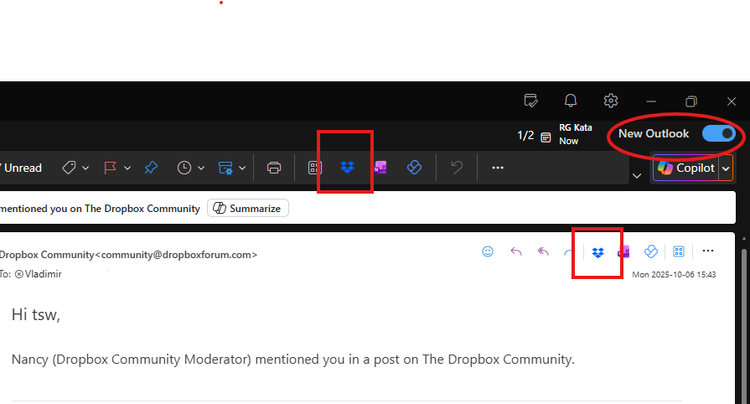750x404 pixels.
Task: Click the undo arrow in ribbon
Action: (x=456, y=168)
